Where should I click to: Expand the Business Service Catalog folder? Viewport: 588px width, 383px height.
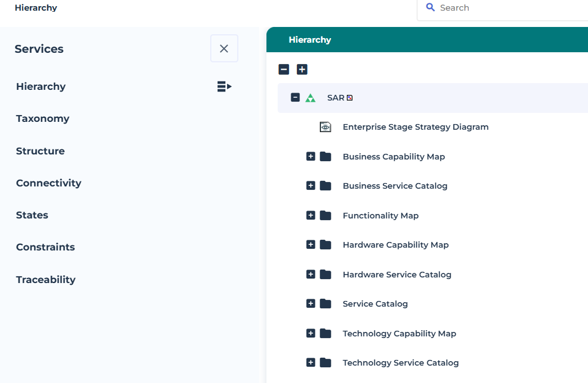(x=310, y=186)
